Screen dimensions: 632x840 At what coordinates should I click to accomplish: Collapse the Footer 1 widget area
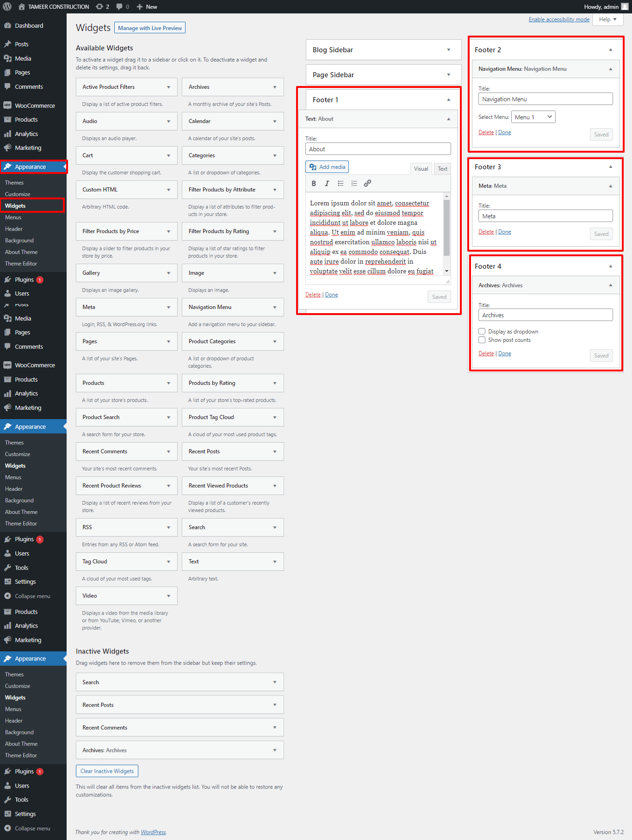pos(448,99)
